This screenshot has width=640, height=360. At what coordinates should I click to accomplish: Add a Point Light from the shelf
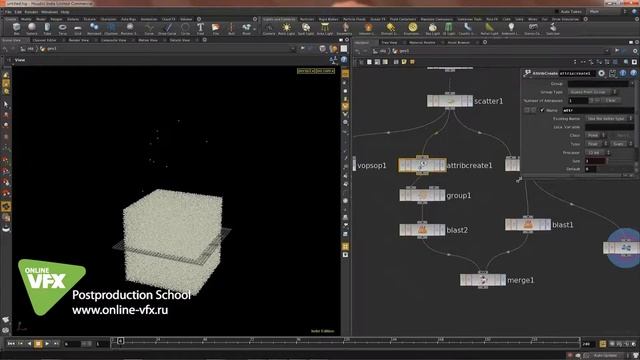pyautogui.click(x=287, y=29)
